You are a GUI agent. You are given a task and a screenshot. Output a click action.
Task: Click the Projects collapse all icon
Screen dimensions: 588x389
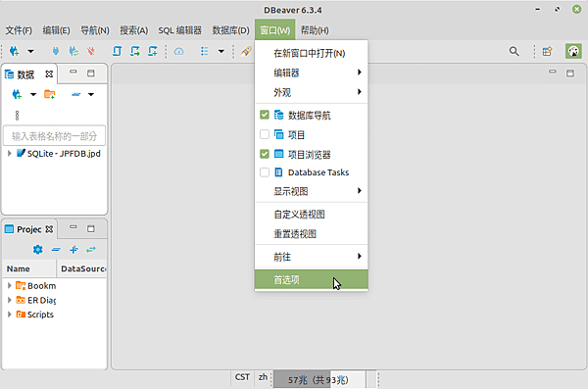[56, 250]
